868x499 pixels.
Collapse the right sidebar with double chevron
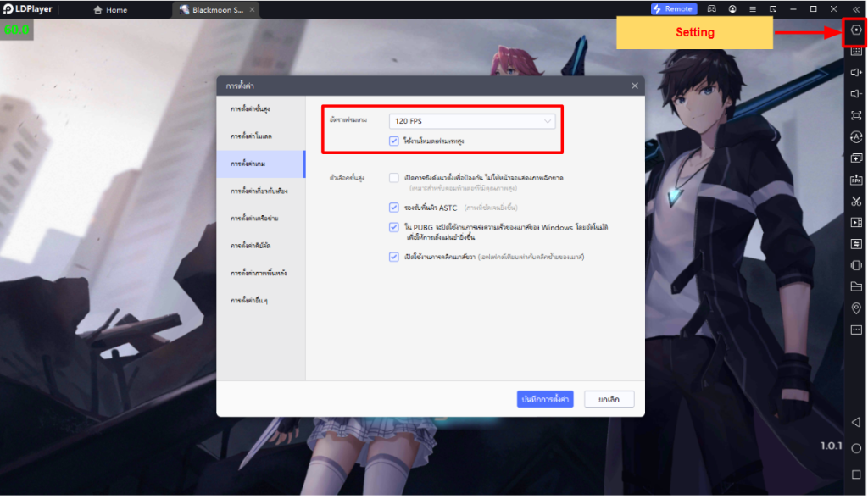(855, 9)
